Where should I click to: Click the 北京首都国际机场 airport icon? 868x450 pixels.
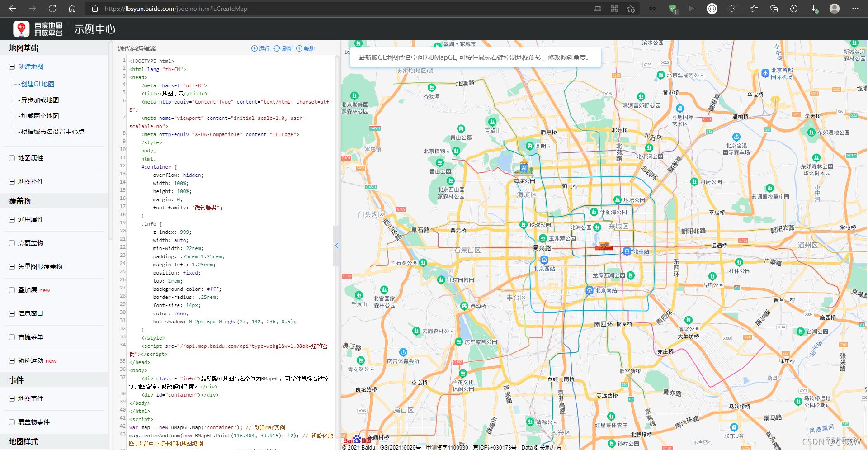(765, 73)
